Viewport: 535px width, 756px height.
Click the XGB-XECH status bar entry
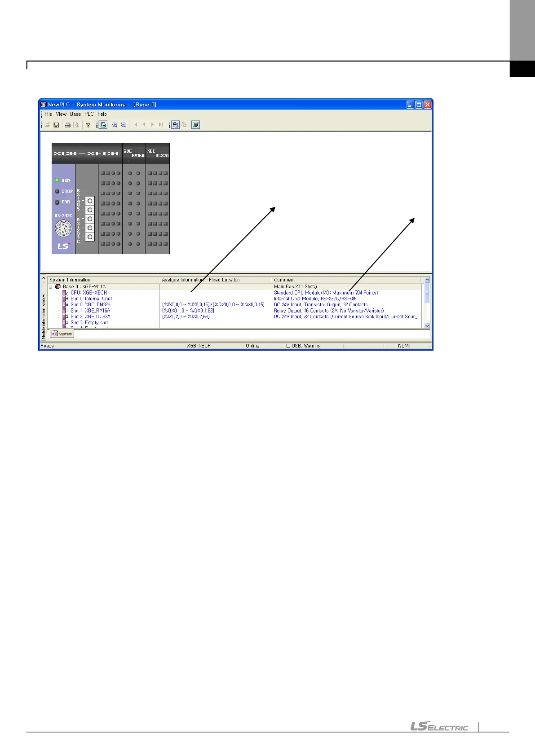tap(199, 346)
